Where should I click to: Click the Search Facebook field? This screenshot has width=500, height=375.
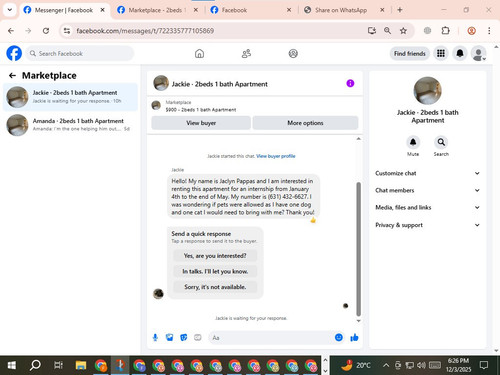[80, 53]
